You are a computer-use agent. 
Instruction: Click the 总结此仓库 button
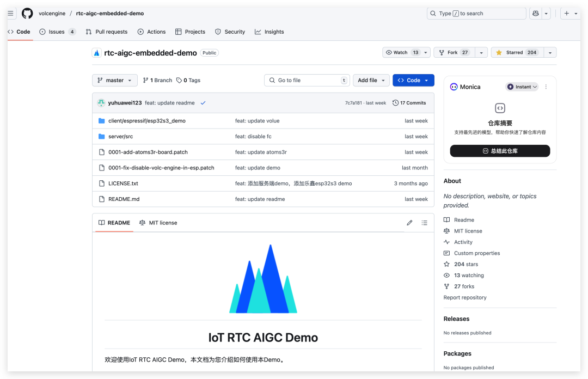point(500,151)
